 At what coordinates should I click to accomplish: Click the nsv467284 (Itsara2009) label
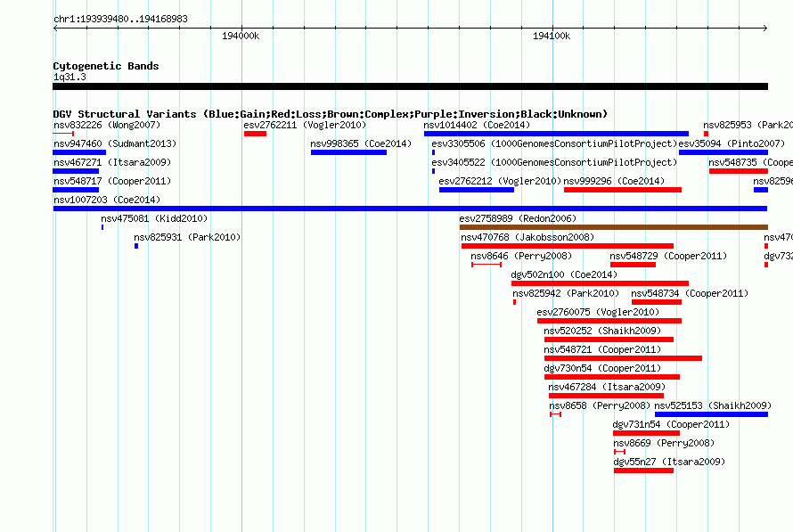607,387
